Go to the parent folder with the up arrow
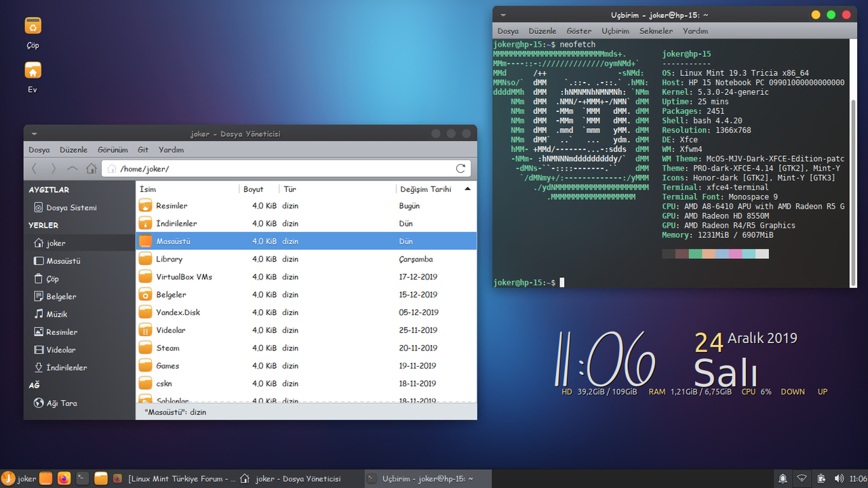The image size is (868, 488). 73,168
